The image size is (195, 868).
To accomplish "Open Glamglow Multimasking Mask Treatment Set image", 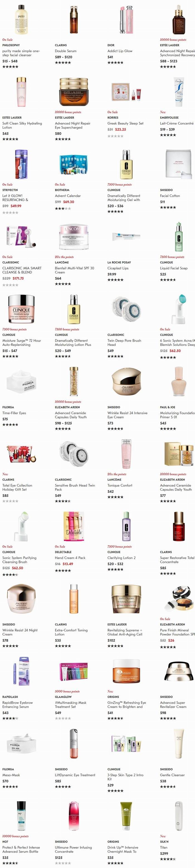I will (x=74, y=672).
